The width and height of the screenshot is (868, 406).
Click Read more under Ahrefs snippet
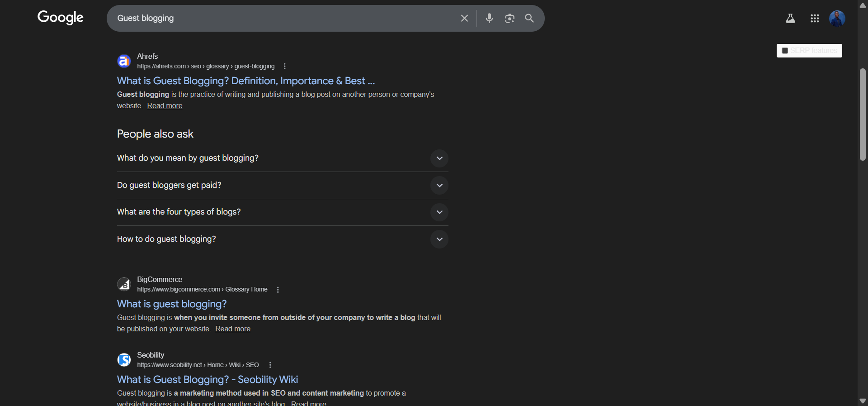[165, 105]
